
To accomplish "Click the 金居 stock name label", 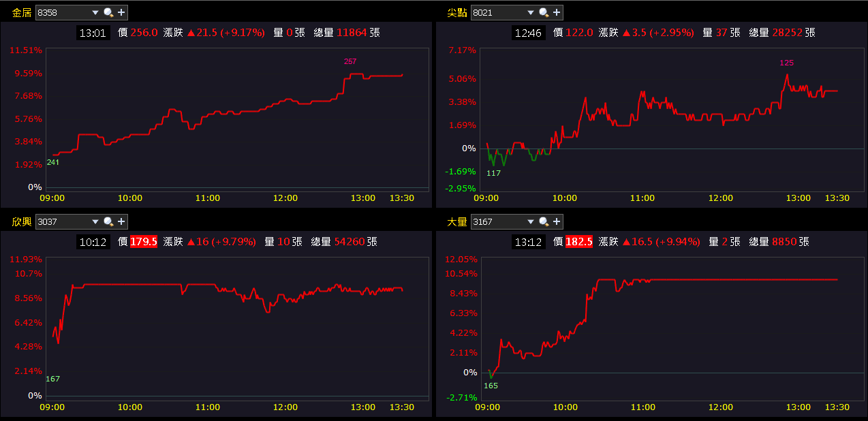I will click(x=22, y=12).
